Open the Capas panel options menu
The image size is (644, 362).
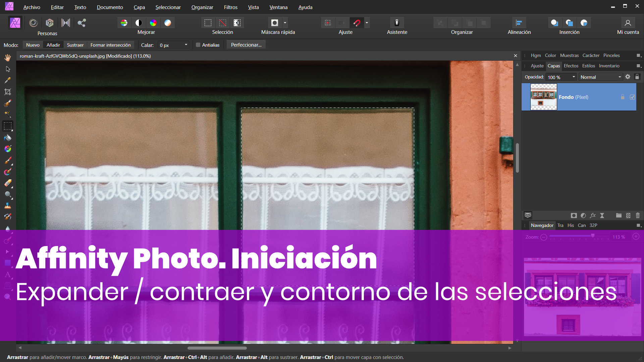pos(639,66)
